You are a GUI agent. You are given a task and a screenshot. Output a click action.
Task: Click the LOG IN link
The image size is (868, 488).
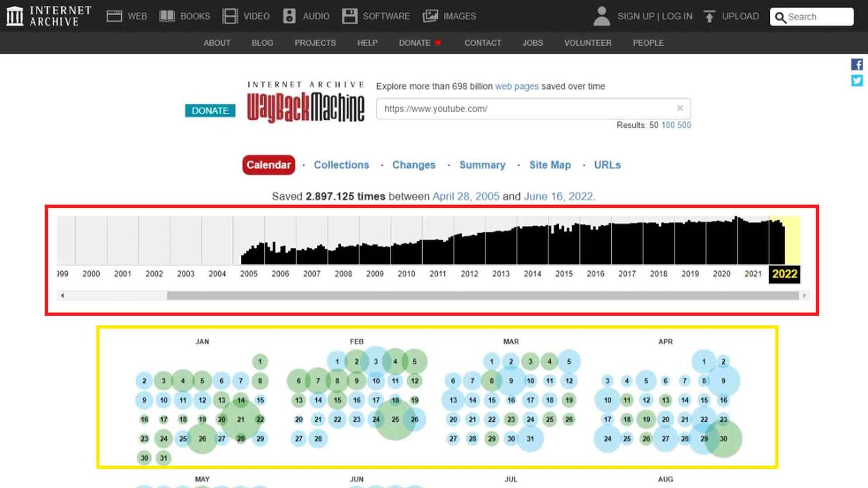pyautogui.click(x=677, y=16)
